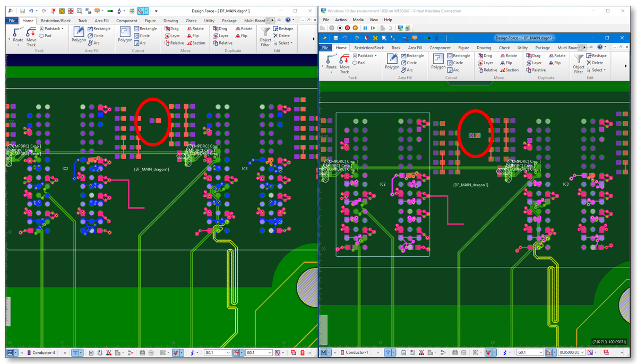Viewport: 637px width, 364px height.
Task: Open the View menu of VM Connection
Action: (374, 20)
